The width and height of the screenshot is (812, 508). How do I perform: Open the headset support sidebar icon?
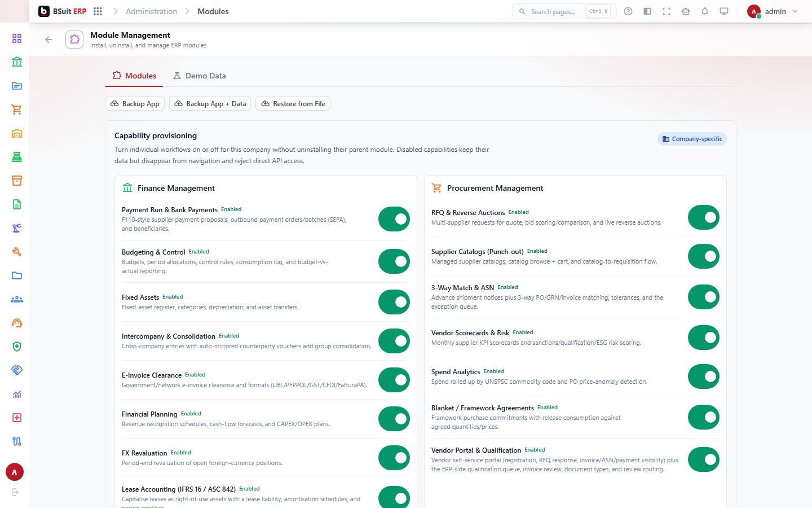[x=17, y=323]
